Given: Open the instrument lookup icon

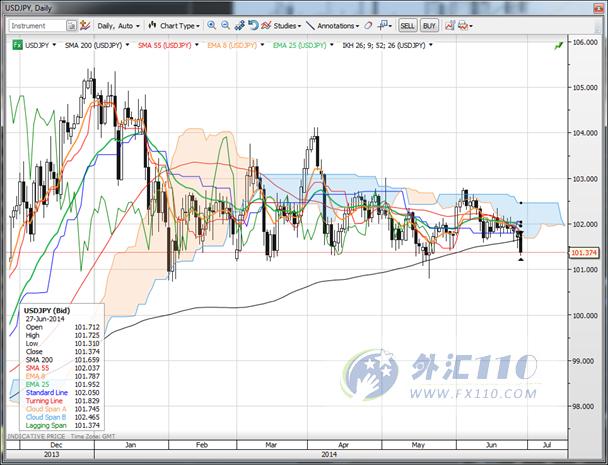Looking at the screenshot, I should 71,26.
